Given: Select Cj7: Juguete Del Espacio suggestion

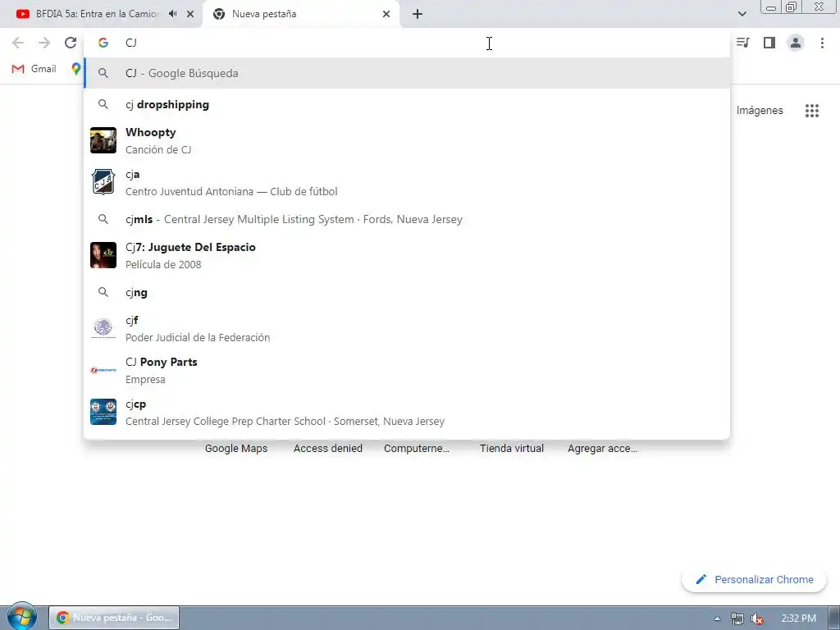Looking at the screenshot, I should coord(407,255).
